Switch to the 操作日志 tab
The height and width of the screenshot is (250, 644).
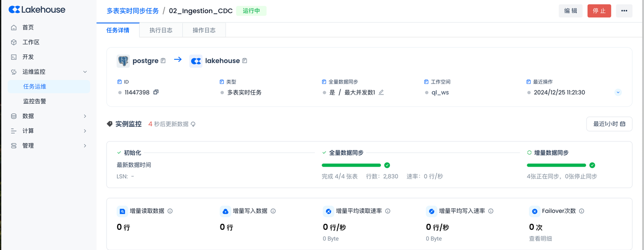[204, 30]
